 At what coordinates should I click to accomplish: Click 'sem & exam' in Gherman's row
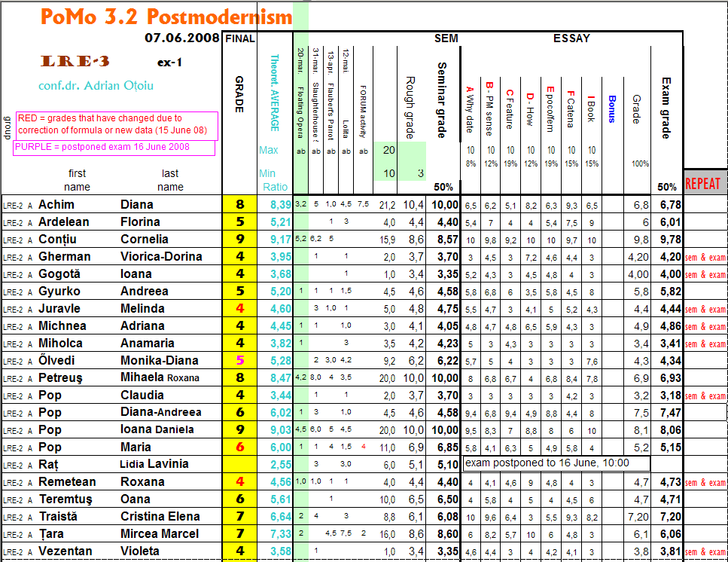705,258
